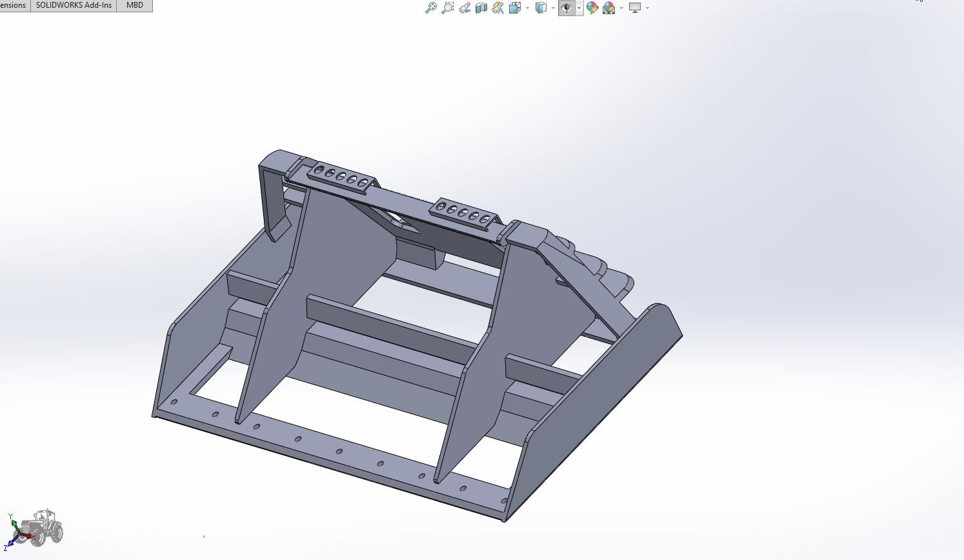Screen dimensions: 964x560
Task: Toggle Hide/Show Items eye icon
Action: coord(567,8)
